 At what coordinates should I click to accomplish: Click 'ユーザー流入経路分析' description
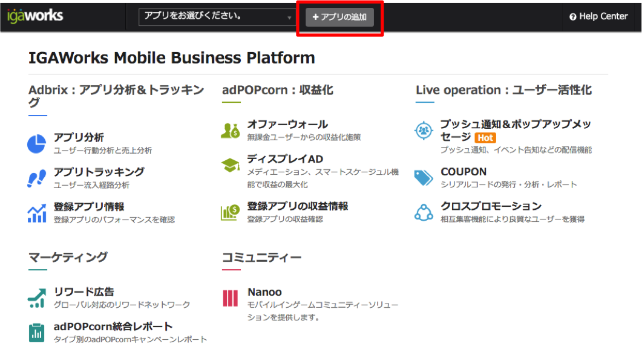(x=91, y=185)
